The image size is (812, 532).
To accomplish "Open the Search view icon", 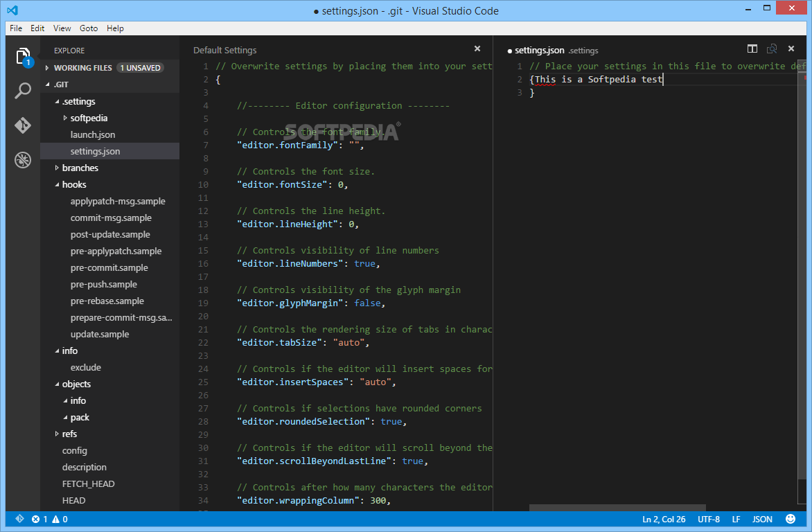I will 23,91.
